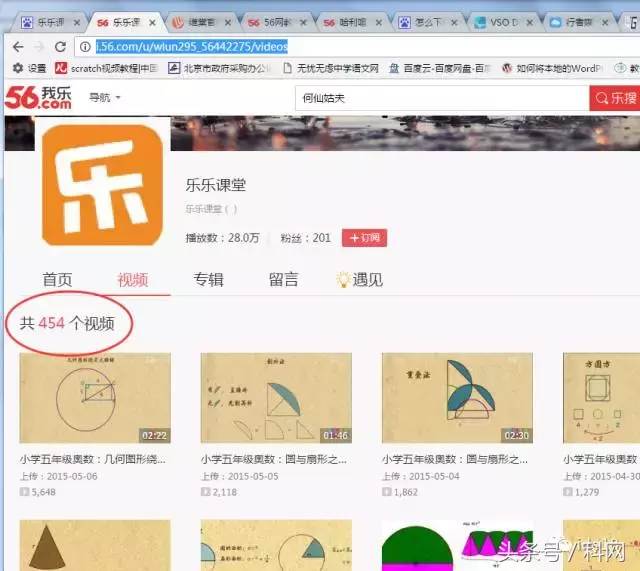Switch to the 留言 tab
This screenshot has height=571, width=640.
[x=283, y=280]
